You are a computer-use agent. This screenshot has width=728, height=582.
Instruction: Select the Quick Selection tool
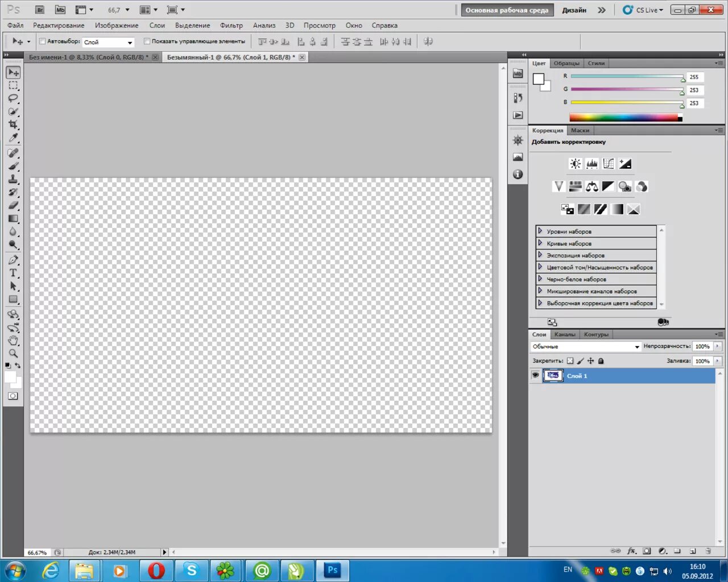pyautogui.click(x=14, y=111)
